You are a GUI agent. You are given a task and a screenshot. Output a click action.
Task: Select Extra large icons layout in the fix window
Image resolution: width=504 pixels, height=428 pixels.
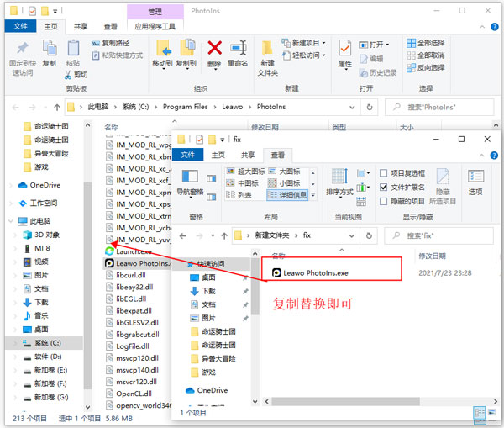pos(246,172)
